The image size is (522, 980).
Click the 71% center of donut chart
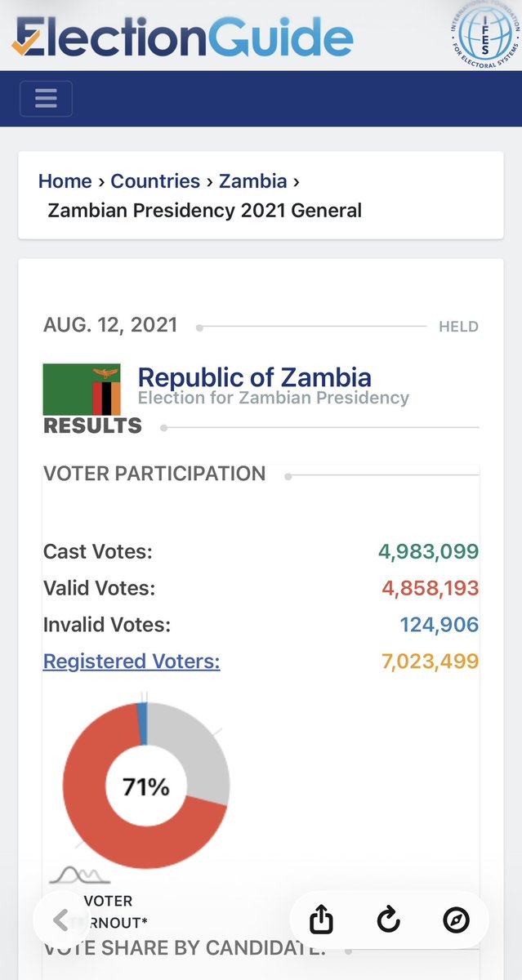coord(146,787)
